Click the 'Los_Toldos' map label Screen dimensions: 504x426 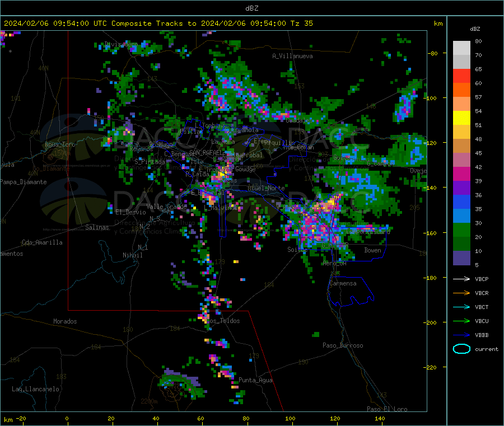point(223,321)
